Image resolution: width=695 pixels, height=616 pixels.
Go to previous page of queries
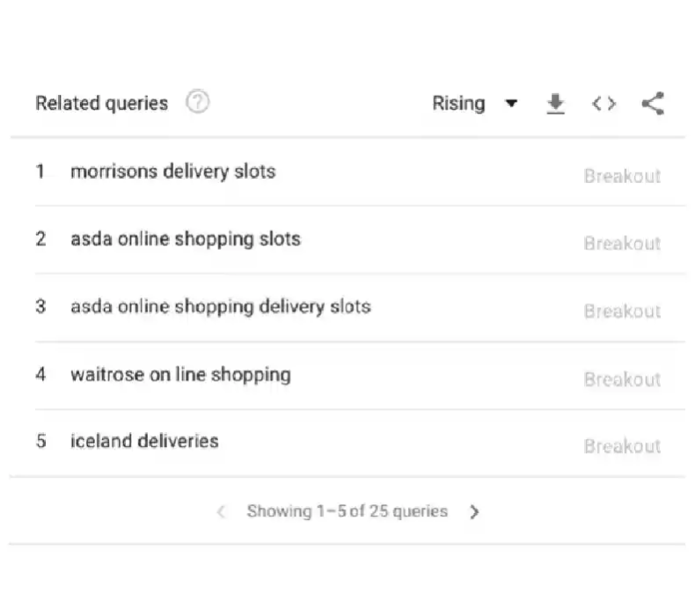click(221, 512)
